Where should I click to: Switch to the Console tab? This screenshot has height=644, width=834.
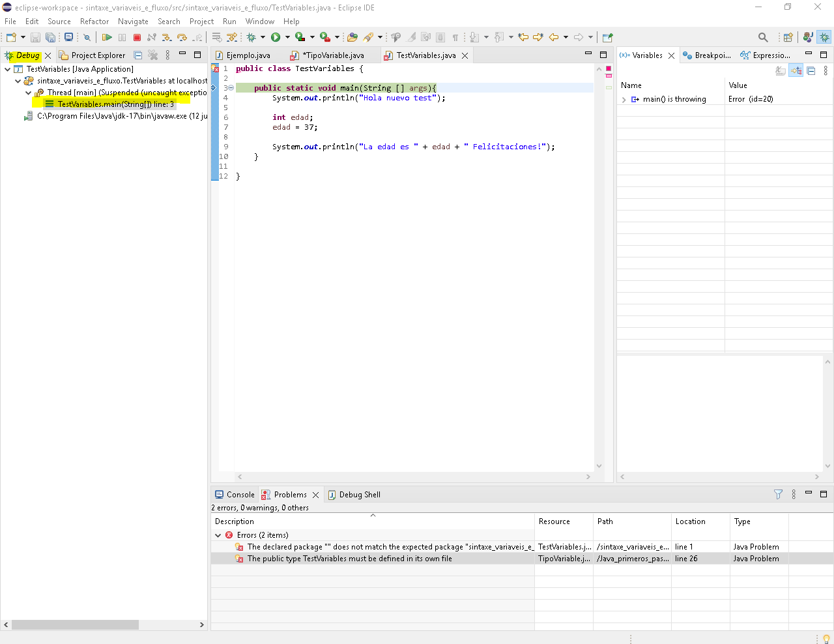coord(235,495)
